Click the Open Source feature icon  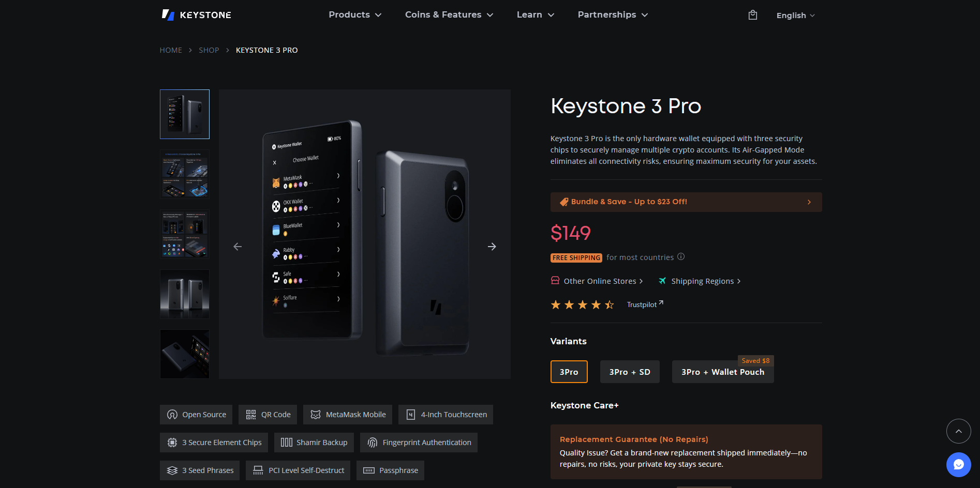172,414
